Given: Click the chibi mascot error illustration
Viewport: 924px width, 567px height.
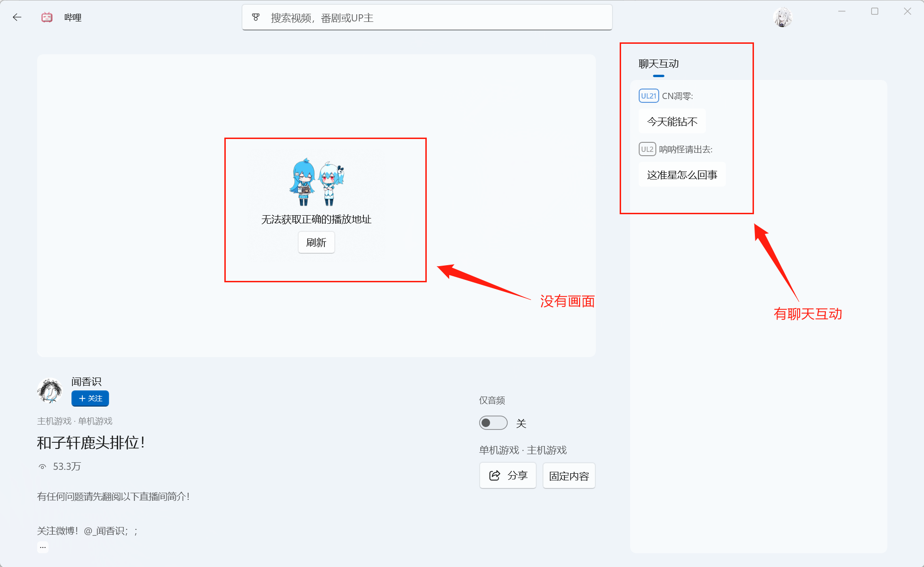Looking at the screenshot, I should [x=316, y=182].
